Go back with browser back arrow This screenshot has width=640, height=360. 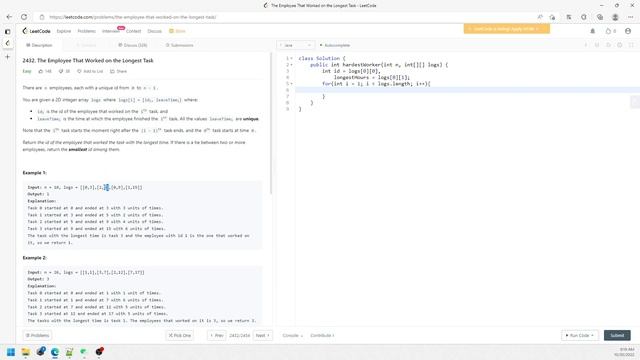tap(9, 17)
